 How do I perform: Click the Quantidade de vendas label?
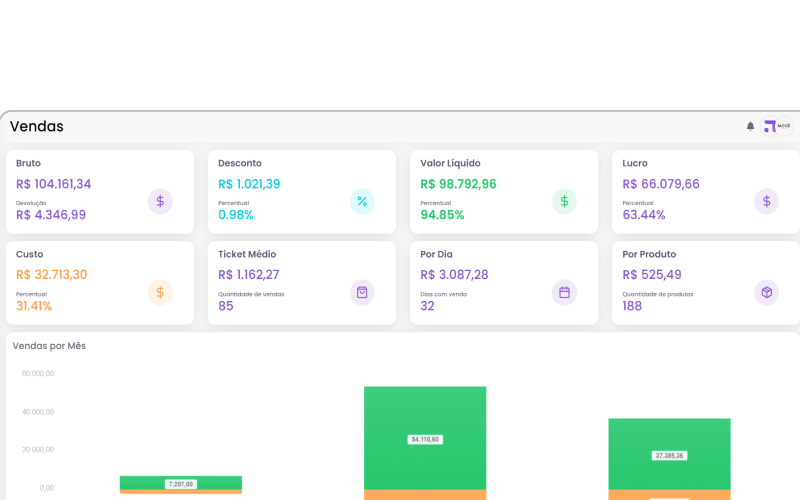pos(251,294)
